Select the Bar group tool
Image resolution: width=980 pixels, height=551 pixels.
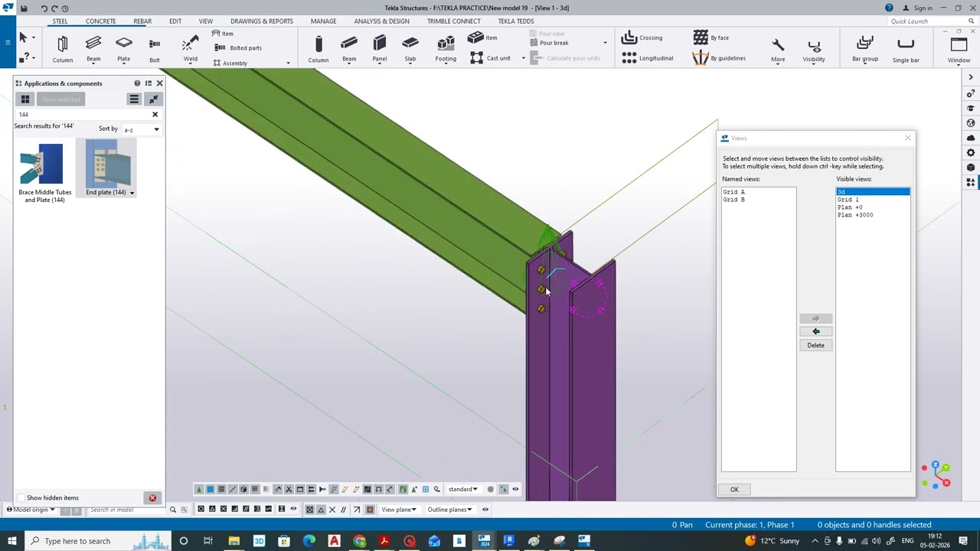(865, 49)
